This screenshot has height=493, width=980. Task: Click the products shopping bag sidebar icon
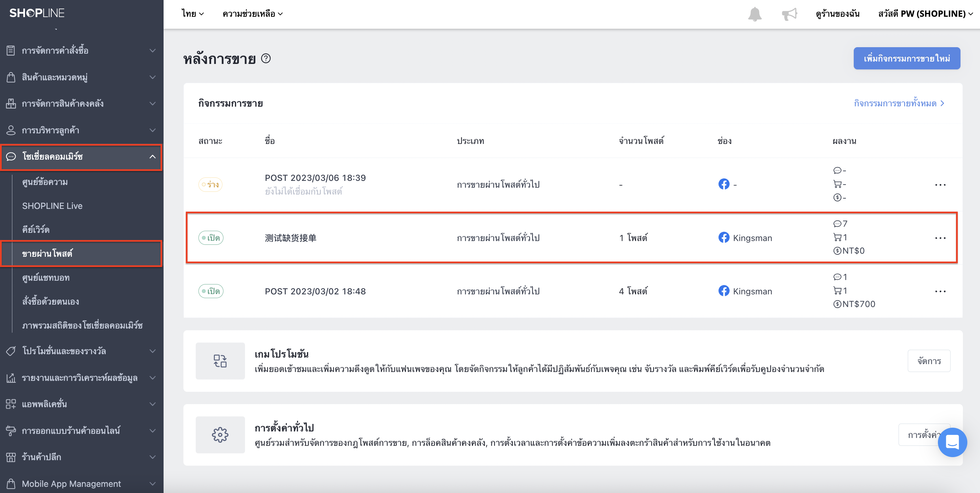11,77
